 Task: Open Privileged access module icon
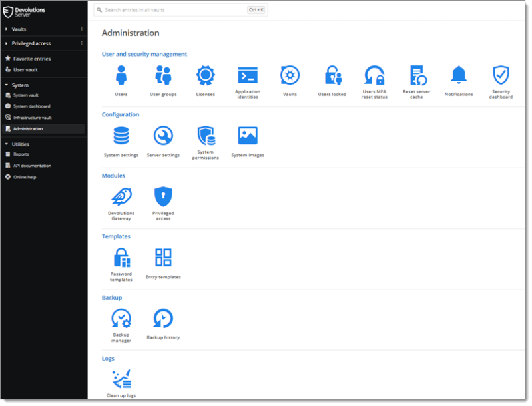[x=163, y=197]
